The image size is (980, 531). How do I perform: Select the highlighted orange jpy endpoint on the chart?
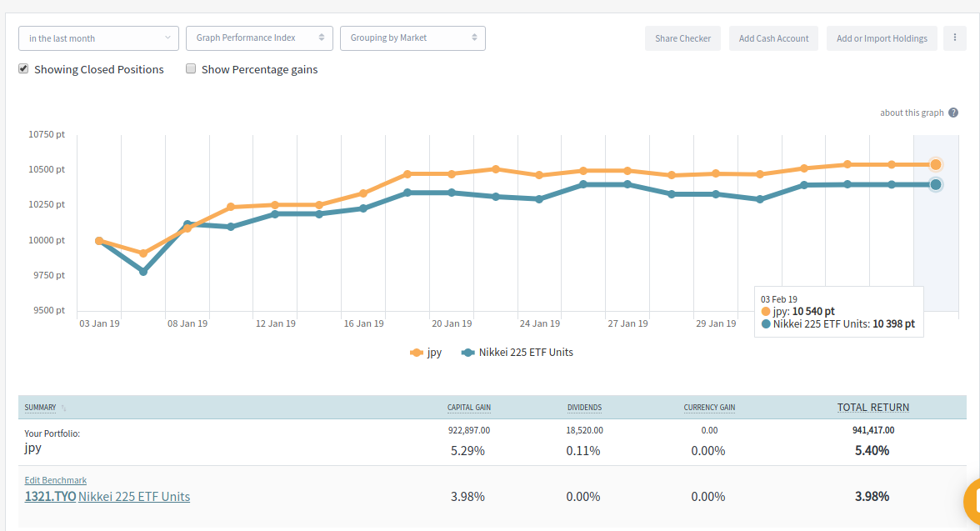pos(936,165)
